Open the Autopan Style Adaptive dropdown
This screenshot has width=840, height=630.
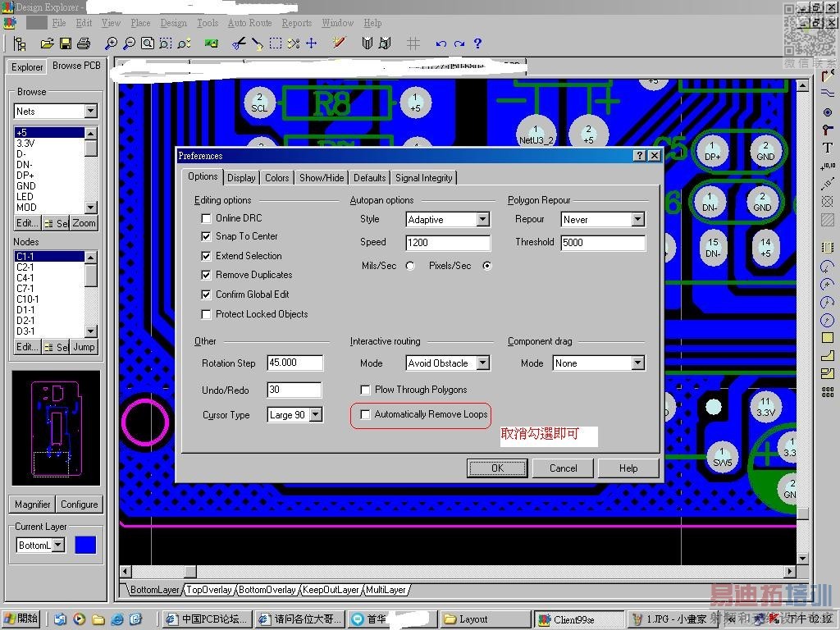click(482, 220)
